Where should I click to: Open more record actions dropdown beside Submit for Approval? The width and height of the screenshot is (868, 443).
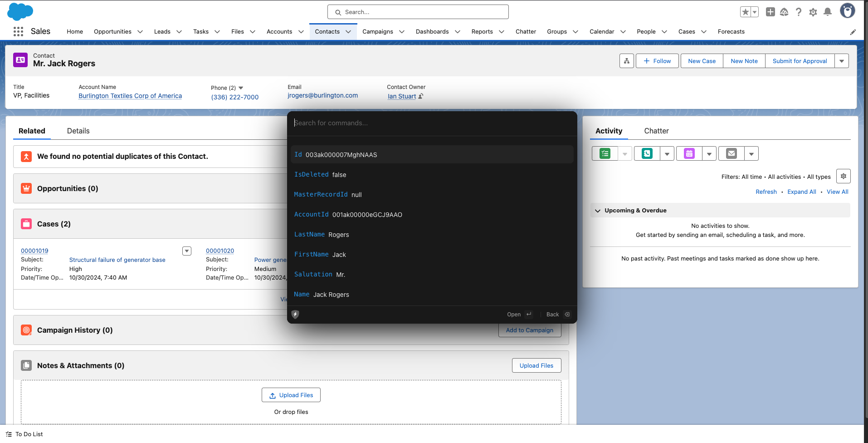[x=842, y=61]
